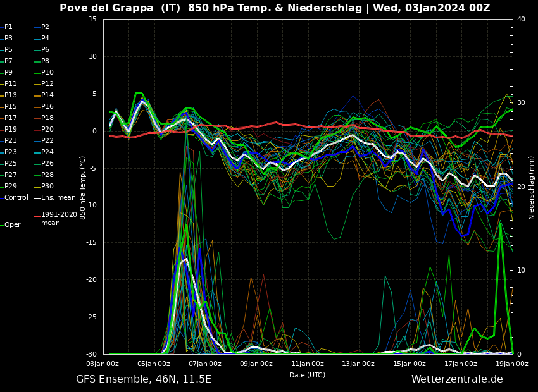This screenshot has width=538, height=392.
Task: Click the "03Jan 00z" date tick label
Action: coord(103,364)
